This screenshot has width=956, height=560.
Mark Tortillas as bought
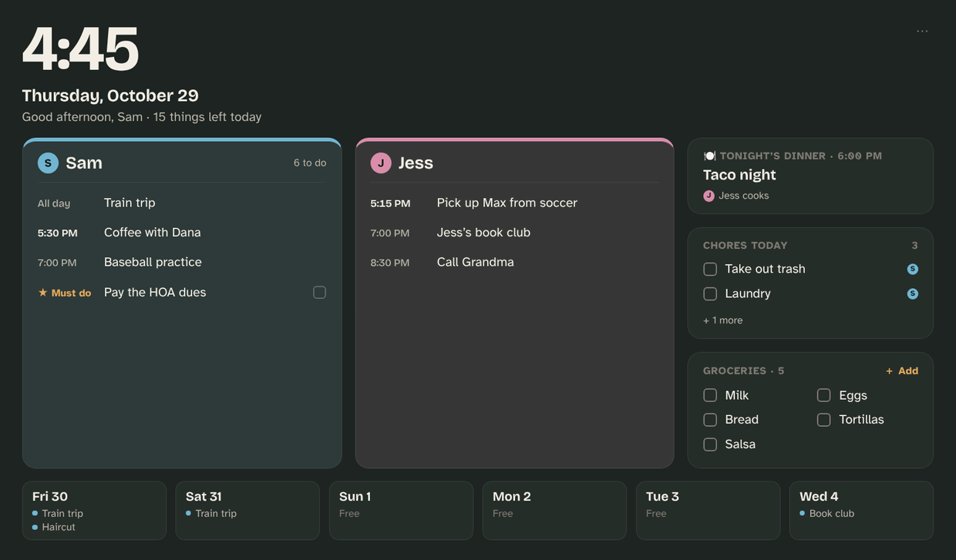(x=823, y=420)
